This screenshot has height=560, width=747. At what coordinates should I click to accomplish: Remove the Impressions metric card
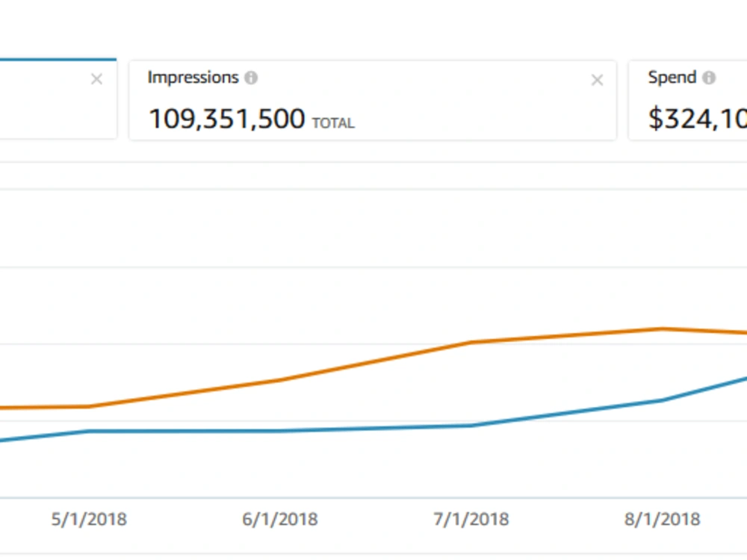click(597, 80)
